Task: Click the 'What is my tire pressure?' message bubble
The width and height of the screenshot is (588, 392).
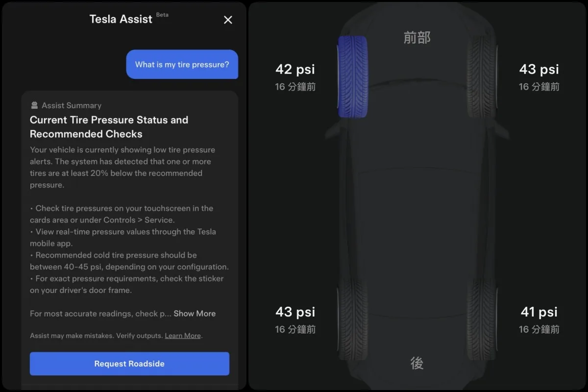Action: tap(182, 64)
